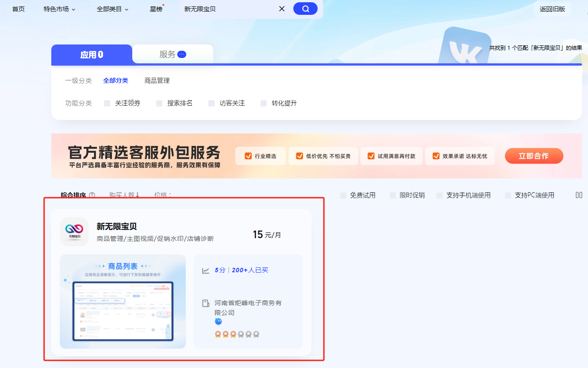Sort results by 价格
Viewport: 588px width, 368px height.
162,195
